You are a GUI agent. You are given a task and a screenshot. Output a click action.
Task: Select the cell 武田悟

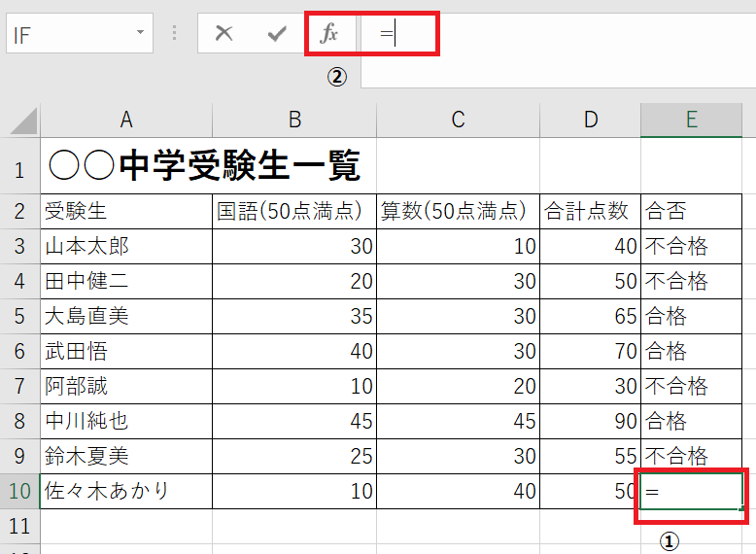126,352
